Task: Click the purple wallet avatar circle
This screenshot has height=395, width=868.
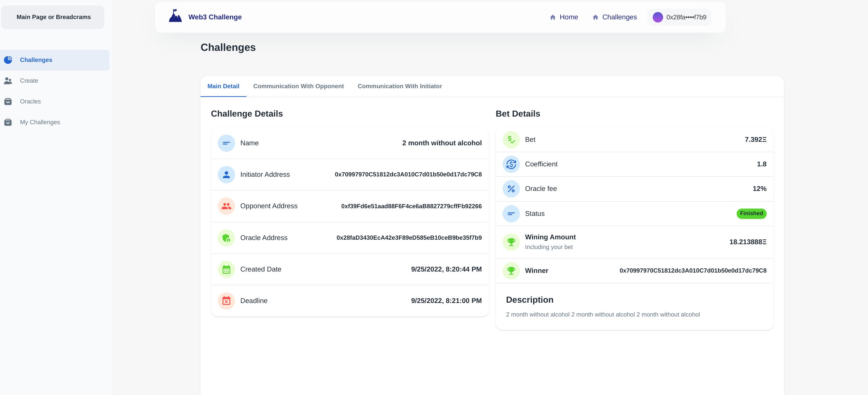Action: click(657, 17)
